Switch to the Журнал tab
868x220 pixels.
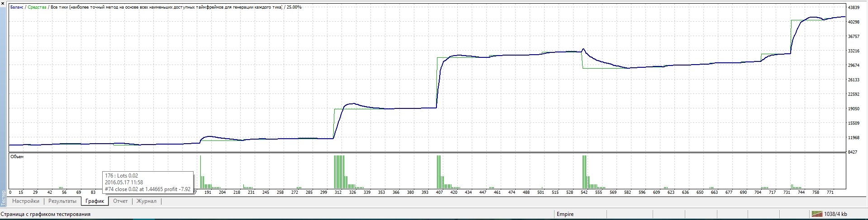click(147, 201)
